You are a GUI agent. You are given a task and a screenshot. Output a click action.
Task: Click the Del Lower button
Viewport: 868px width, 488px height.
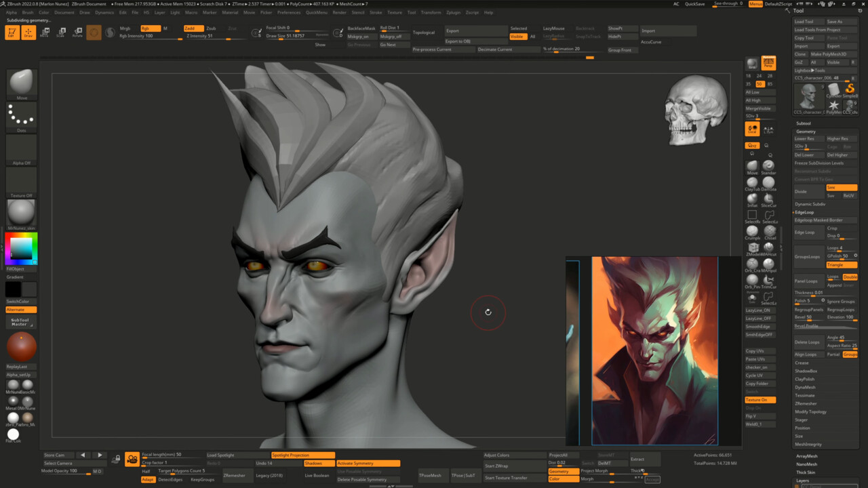(809, 155)
